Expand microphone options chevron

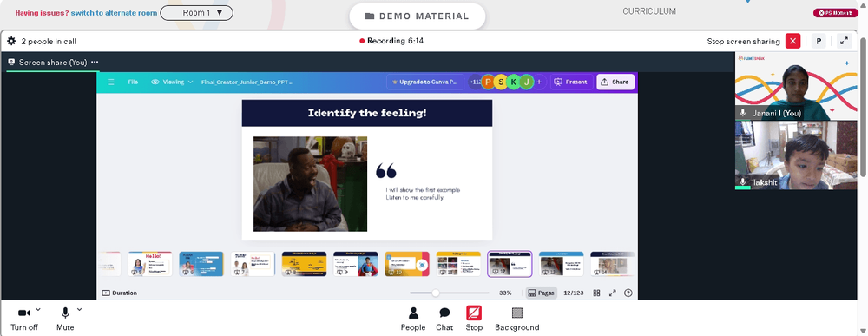tap(79, 309)
